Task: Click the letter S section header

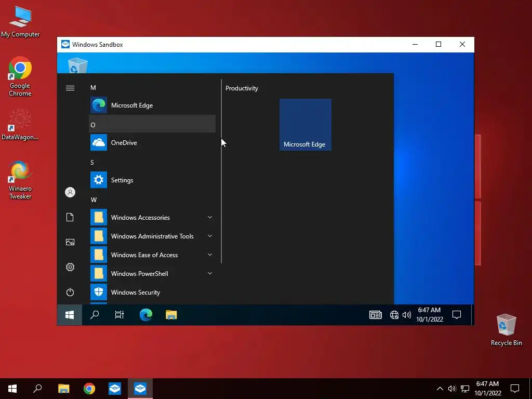Action: [x=92, y=162]
